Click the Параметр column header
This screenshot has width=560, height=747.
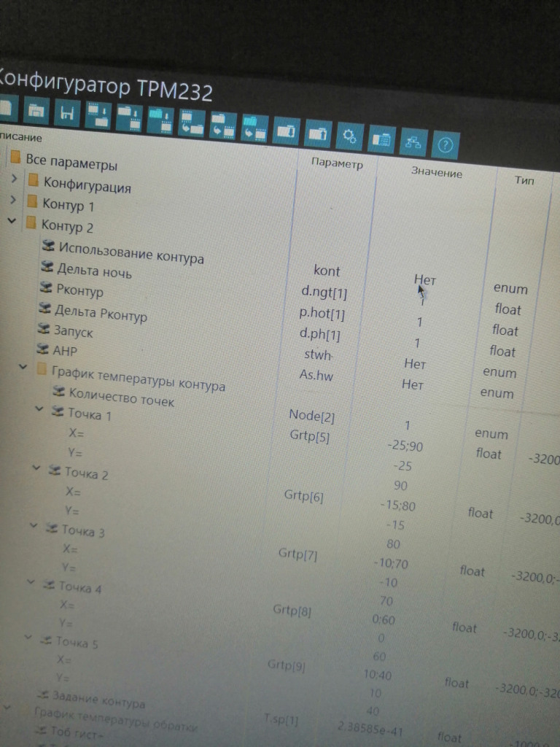(x=337, y=163)
